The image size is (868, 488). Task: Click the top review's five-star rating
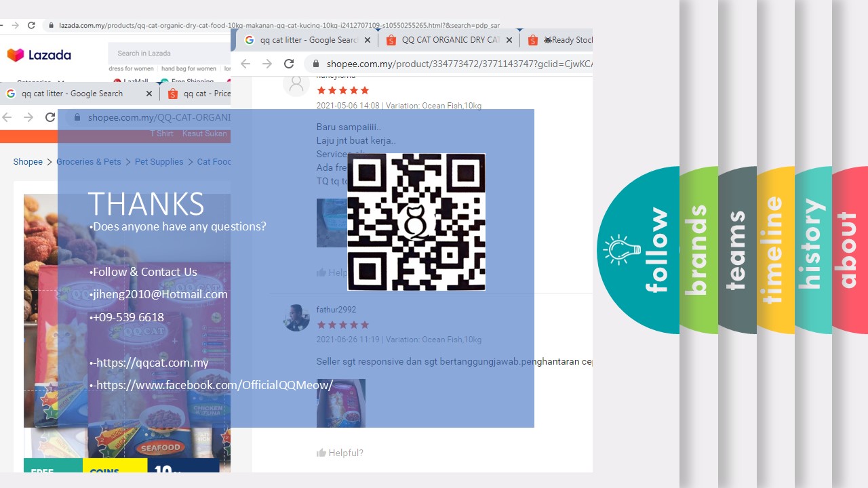(342, 90)
